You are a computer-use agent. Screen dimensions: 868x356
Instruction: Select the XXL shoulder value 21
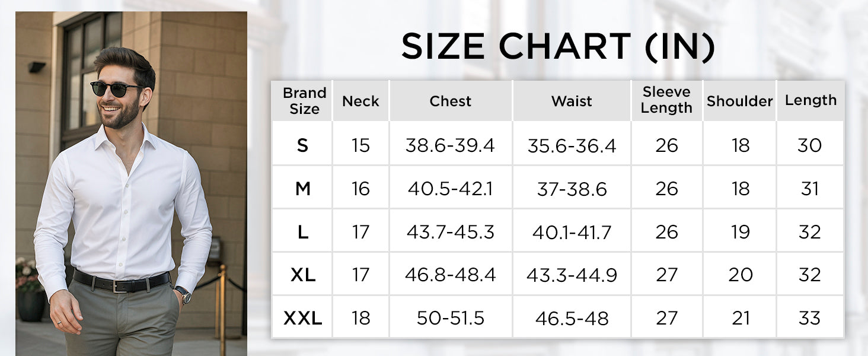[x=741, y=319]
